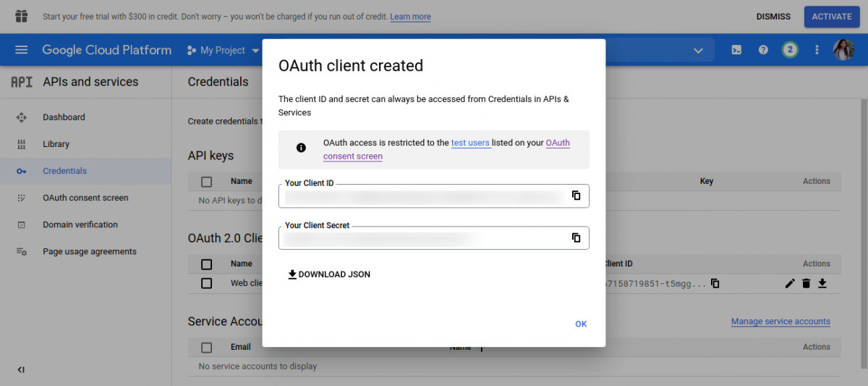Copy client ID in OAuth table row

715,283
